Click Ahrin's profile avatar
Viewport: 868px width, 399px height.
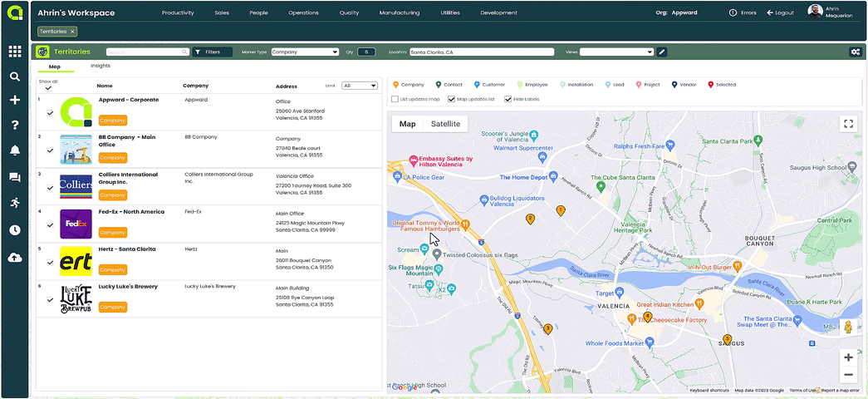point(815,12)
